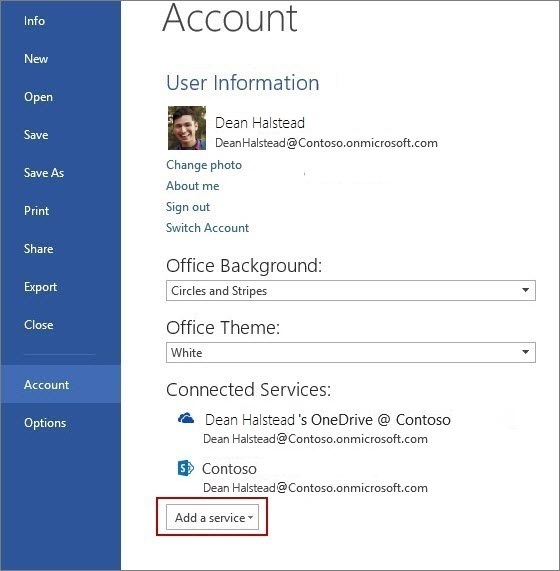Click Sign out
The height and width of the screenshot is (571, 560).
188,207
